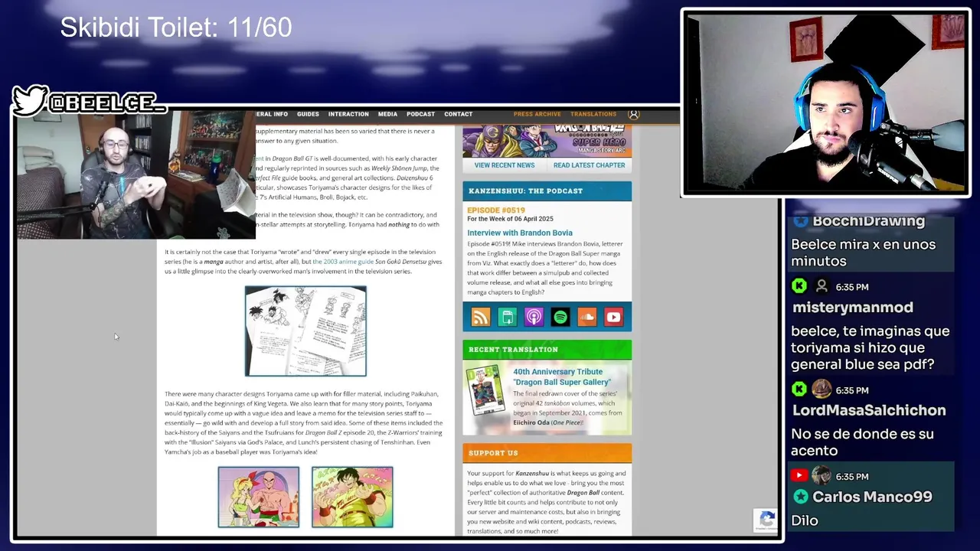Open the purple Apple Podcasts icon
This screenshot has width=980, height=551.
click(x=534, y=317)
